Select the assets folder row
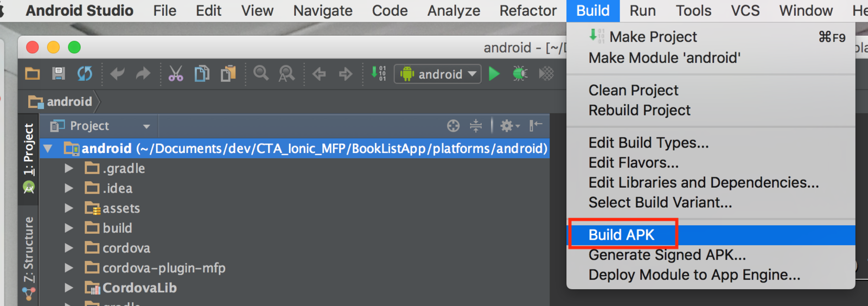Viewport: 868px width, 306px height. click(x=295, y=208)
